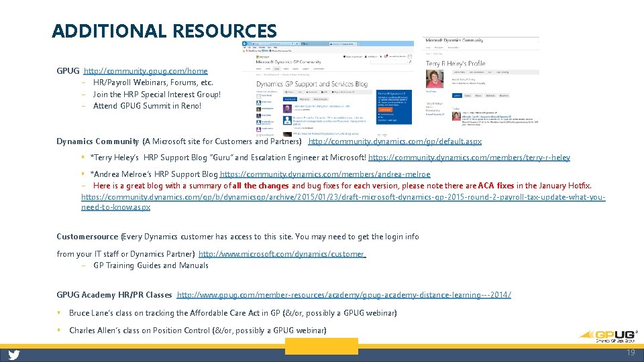Screen dimensions: 644x362
Task: Follow the andrea-melroe members link
Action: 325,174
